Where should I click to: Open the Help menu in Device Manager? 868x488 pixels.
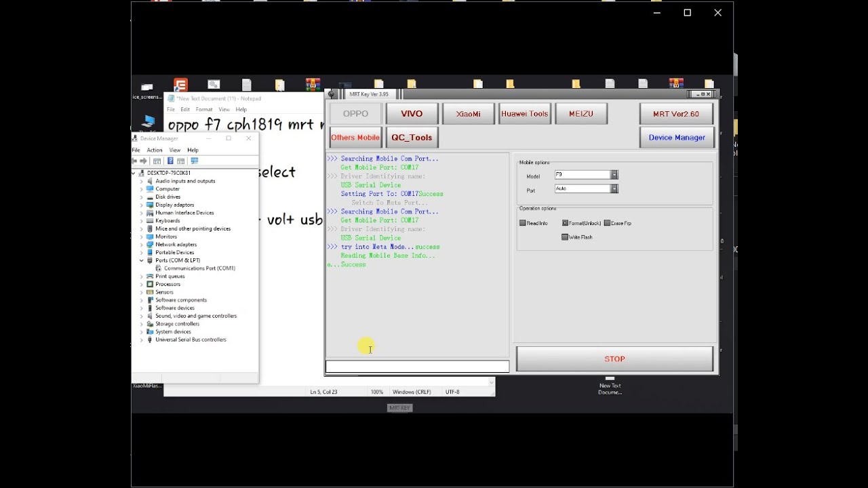point(193,150)
